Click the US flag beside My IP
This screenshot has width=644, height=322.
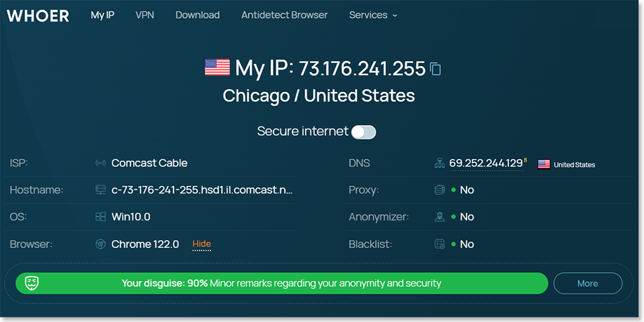(217, 67)
